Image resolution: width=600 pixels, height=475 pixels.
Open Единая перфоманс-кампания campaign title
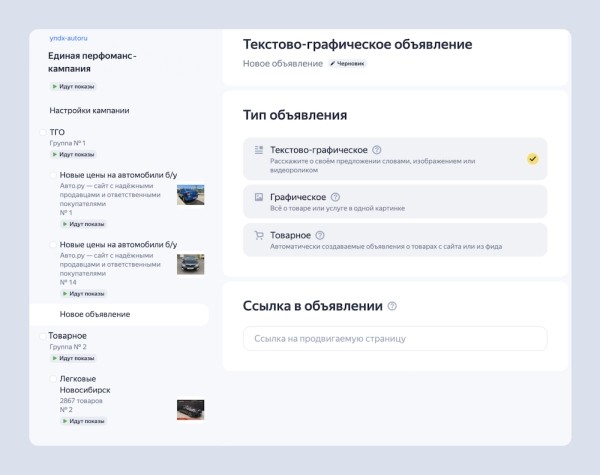[91, 62]
